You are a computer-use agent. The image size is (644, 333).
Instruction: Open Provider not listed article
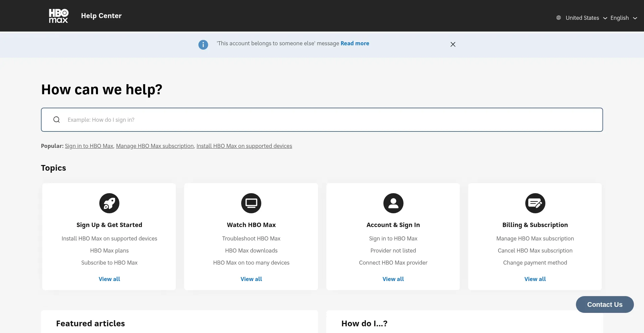pos(393,251)
